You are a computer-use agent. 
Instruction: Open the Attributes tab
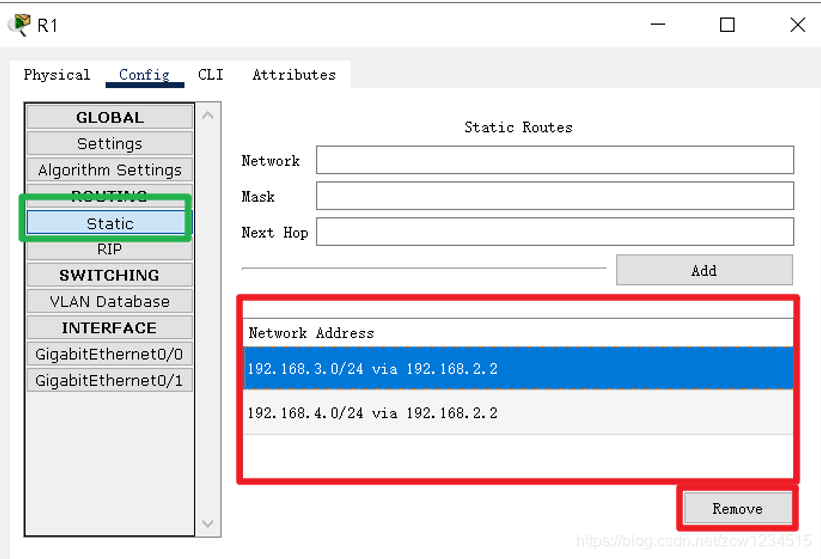pos(294,75)
